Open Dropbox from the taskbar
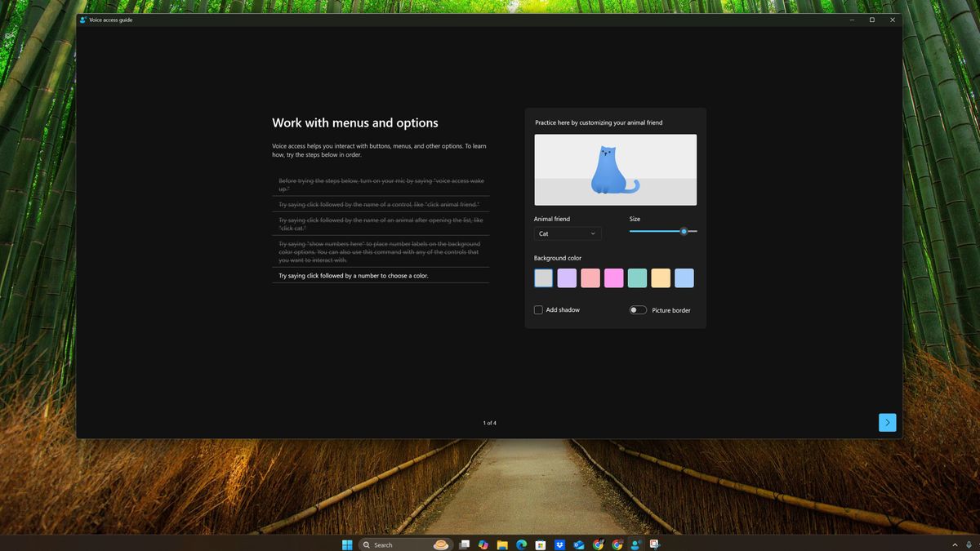 click(559, 544)
